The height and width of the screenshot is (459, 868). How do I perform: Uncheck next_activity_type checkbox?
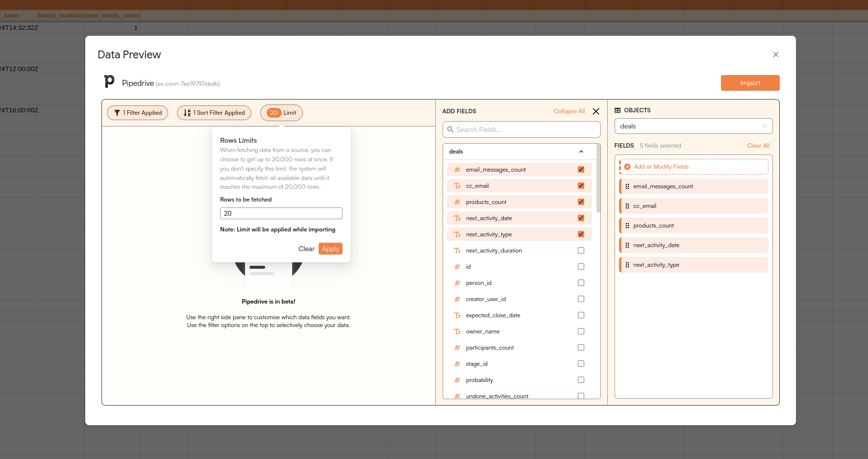[581, 234]
